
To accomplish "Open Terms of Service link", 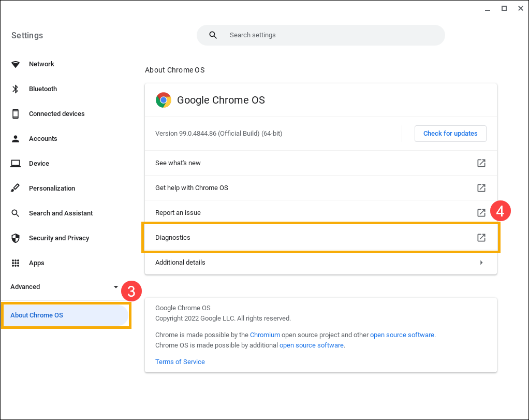I will [180, 362].
